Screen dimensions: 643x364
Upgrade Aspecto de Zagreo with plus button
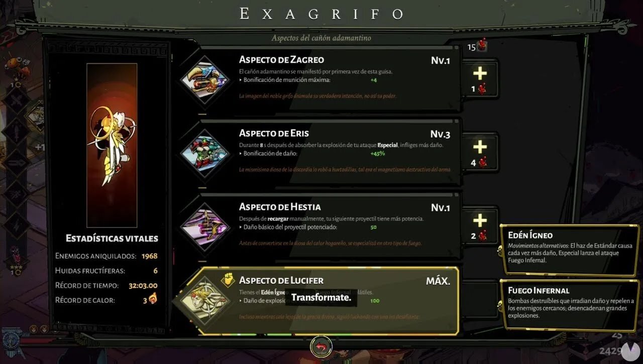coord(480,78)
